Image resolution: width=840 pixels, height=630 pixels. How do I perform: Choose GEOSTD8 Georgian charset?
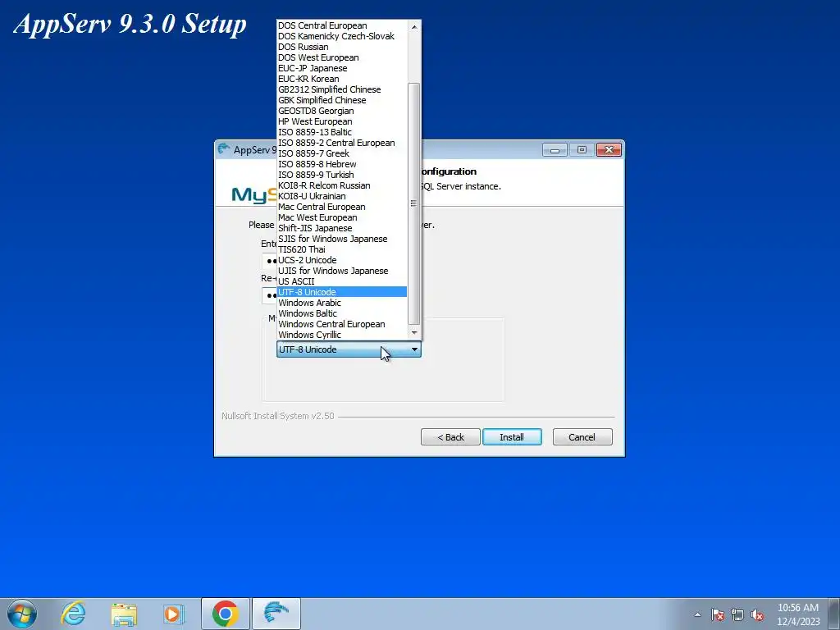click(x=342, y=111)
